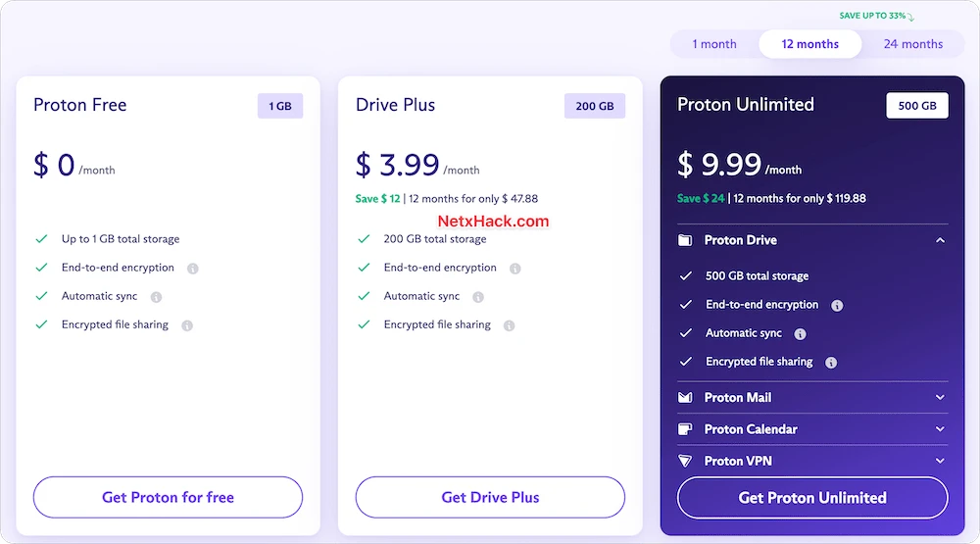Show info for Drive Plus Encrypted file sharing
Screen dimensions: 980x544
coord(510,325)
